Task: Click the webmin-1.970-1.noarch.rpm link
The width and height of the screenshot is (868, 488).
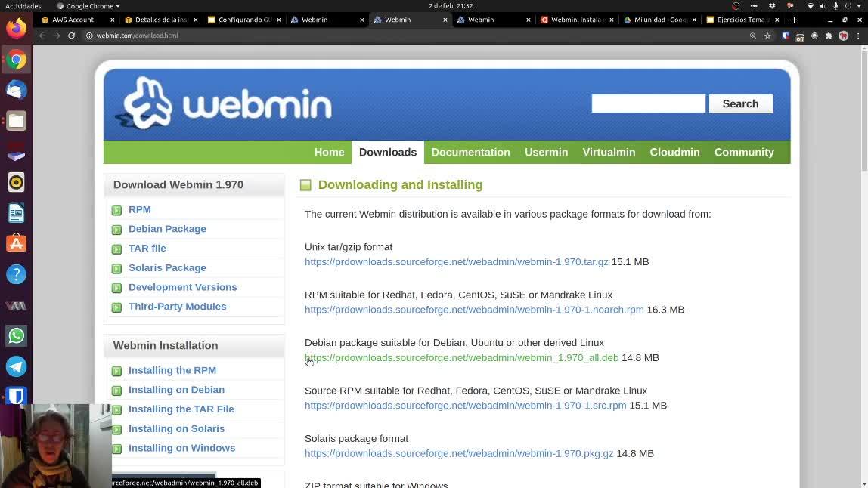Action: tap(474, 310)
